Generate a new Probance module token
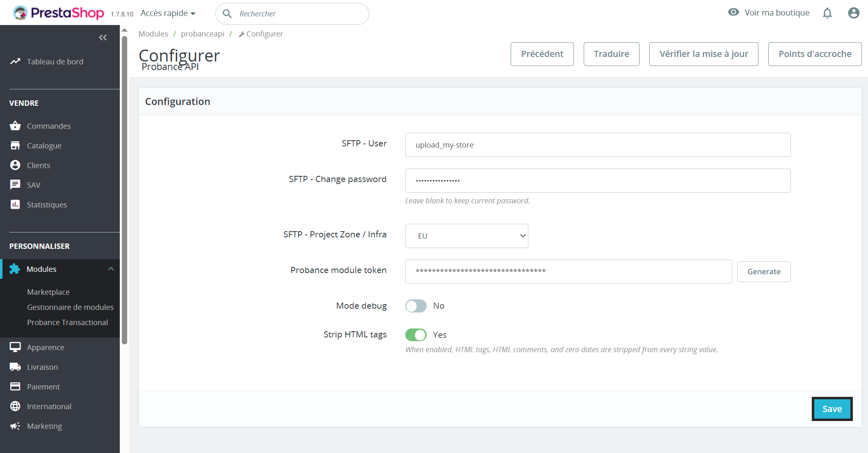Viewport: 868px width, 453px height. (x=764, y=271)
